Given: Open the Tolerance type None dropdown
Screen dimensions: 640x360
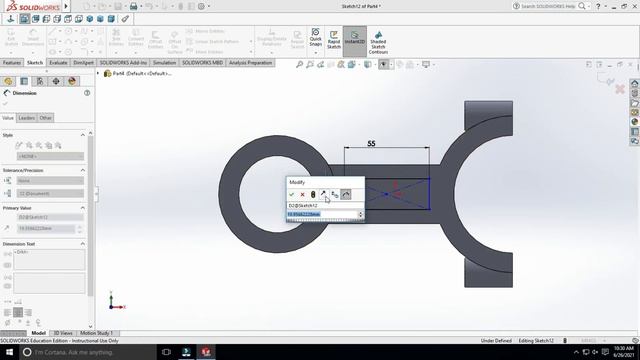Looking at the screenshot, I should click(x=50, y=181).
